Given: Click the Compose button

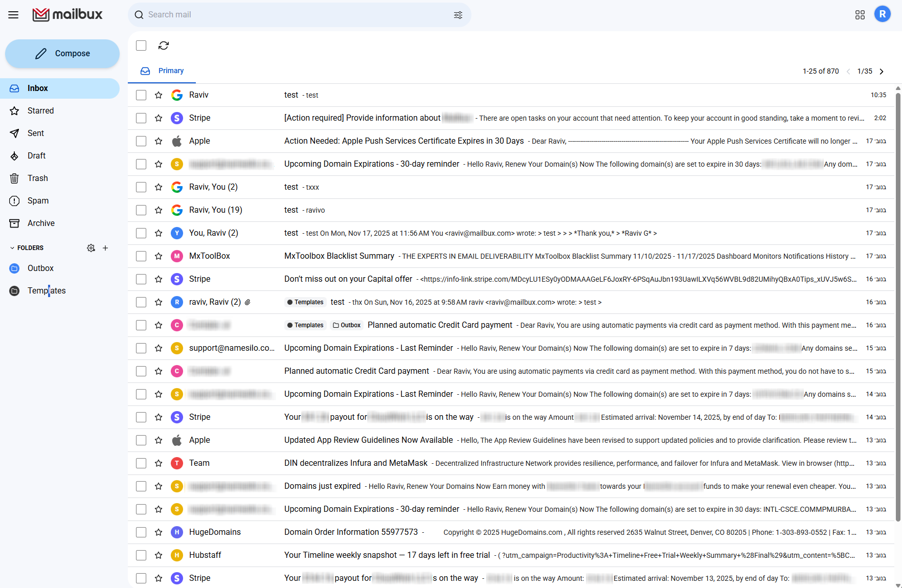Looking at the screenshot, I should click(62, 53).
